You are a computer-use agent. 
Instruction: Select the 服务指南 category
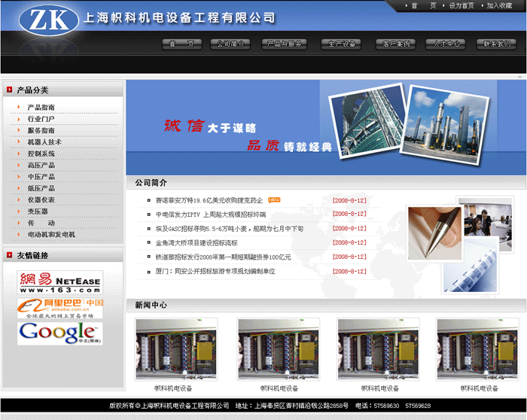41,130
